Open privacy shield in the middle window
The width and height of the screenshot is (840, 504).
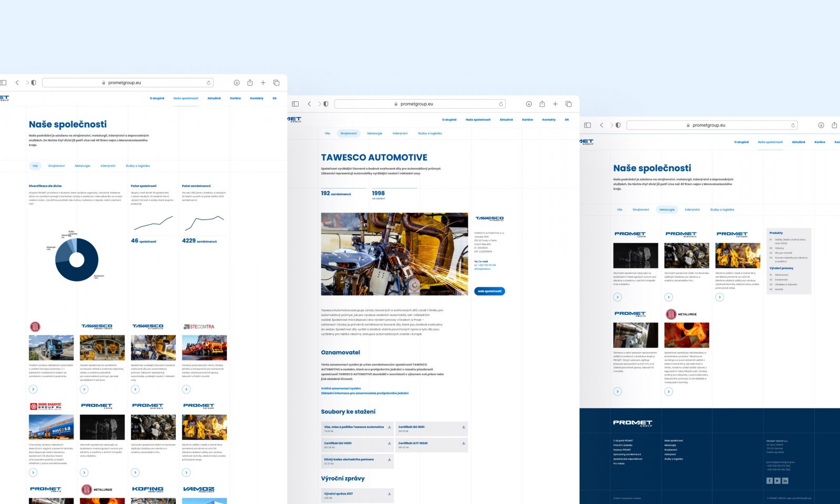click(x=326, y=104)
